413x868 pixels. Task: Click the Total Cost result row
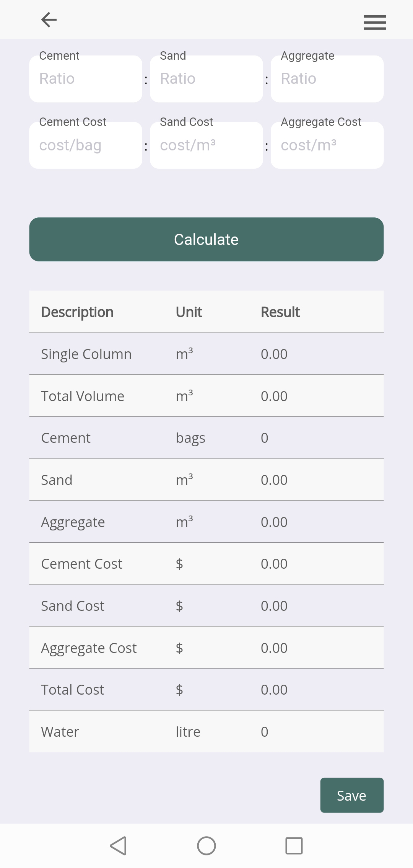click(206, 690)
